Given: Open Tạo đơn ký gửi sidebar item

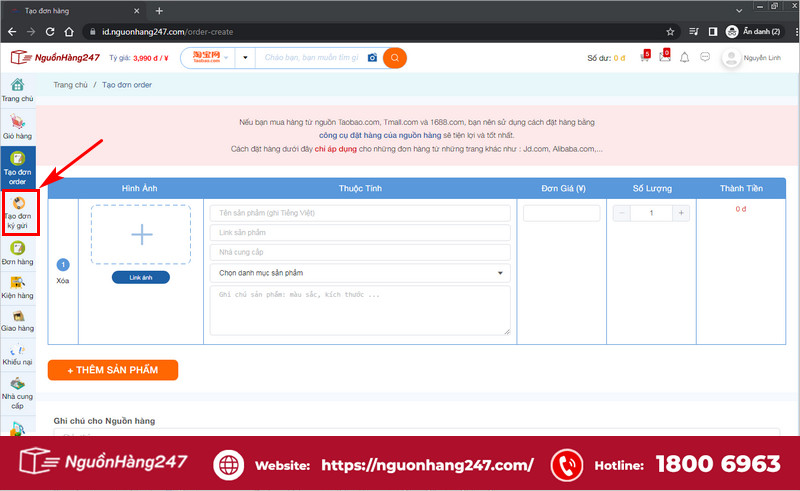Looking at the screenshot, I should click(19, 213).
